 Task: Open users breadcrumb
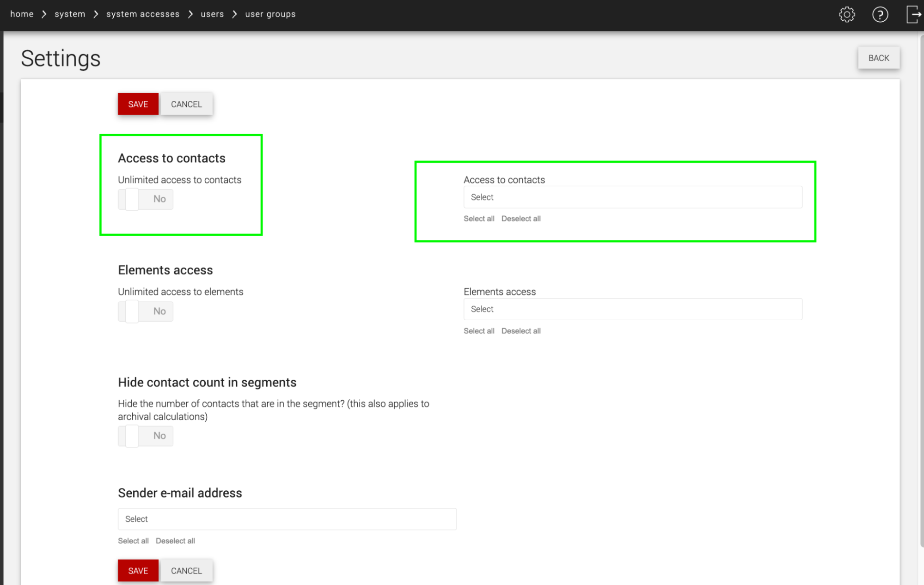[x=212, y=14]
